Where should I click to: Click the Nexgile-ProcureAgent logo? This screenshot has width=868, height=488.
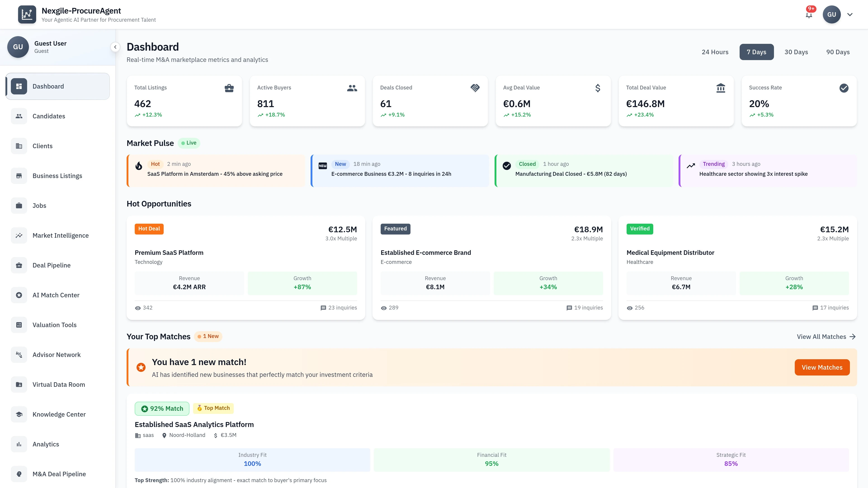[27, 14]
